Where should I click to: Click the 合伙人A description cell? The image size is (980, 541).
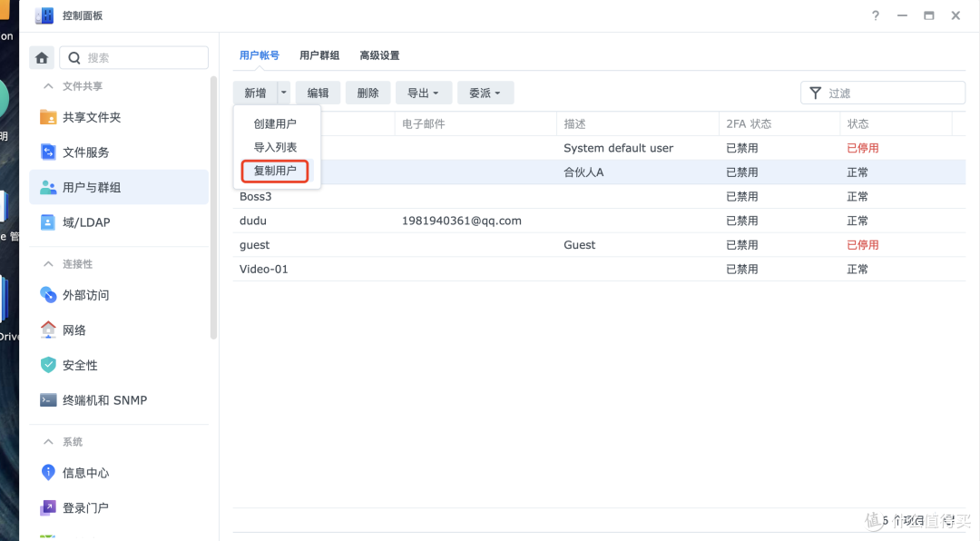coord(583,172)
